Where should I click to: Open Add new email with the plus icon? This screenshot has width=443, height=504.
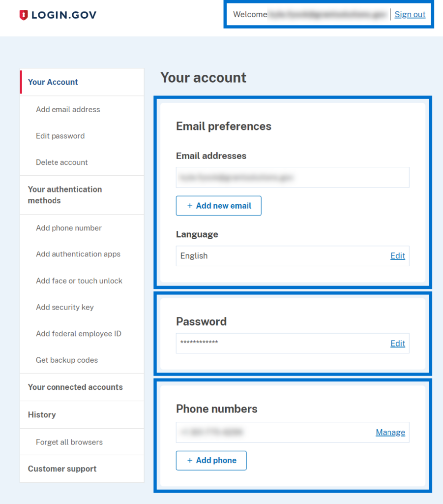(x=218, y=205)
